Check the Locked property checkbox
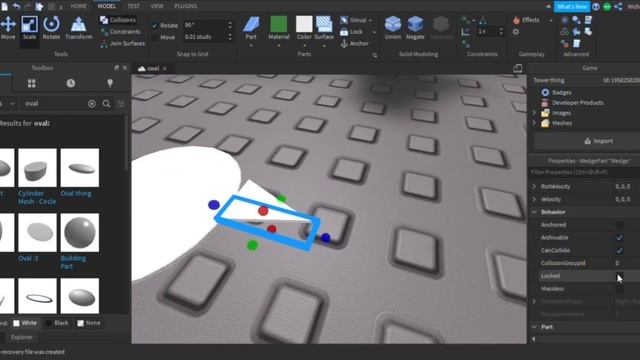 tap(620, 276)
